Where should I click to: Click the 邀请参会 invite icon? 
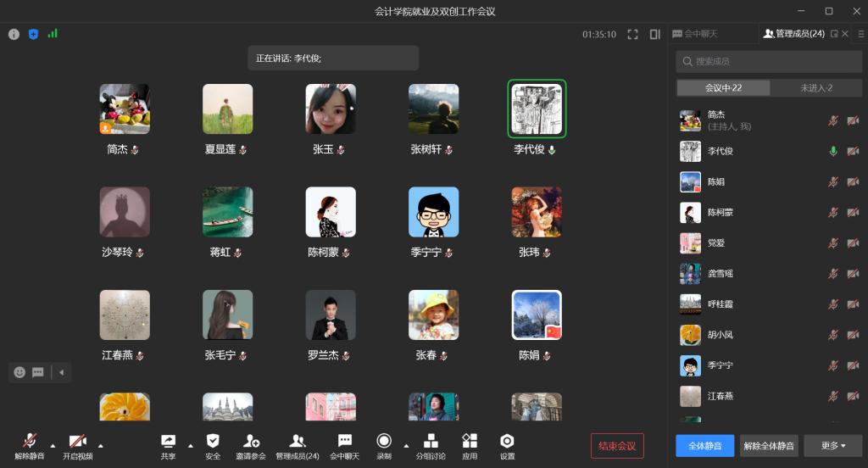[252, 442]
